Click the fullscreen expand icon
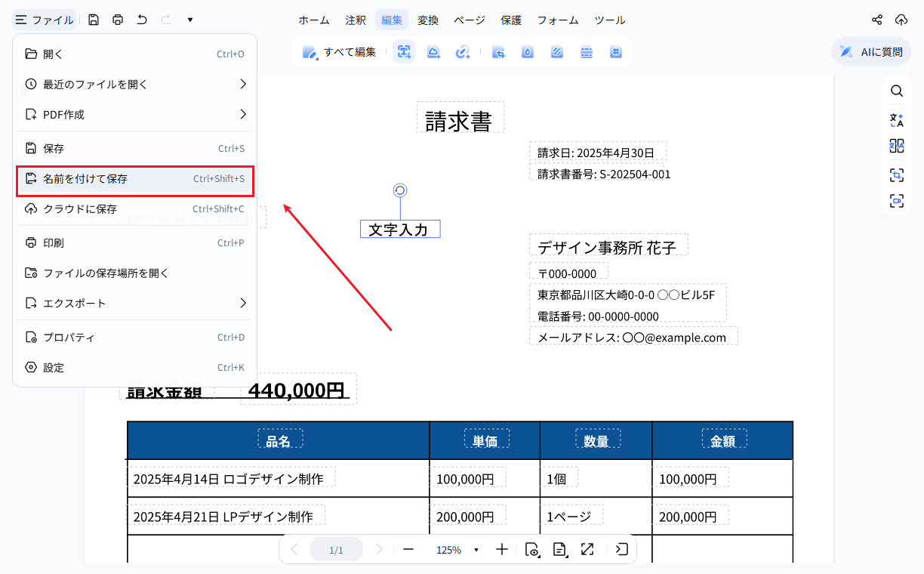The width and height of the screenshot is (924, 574). coord(587,549)
